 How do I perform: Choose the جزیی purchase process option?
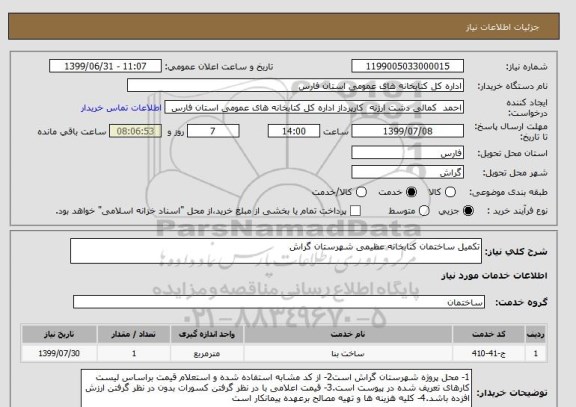click(x=468, y=211)
